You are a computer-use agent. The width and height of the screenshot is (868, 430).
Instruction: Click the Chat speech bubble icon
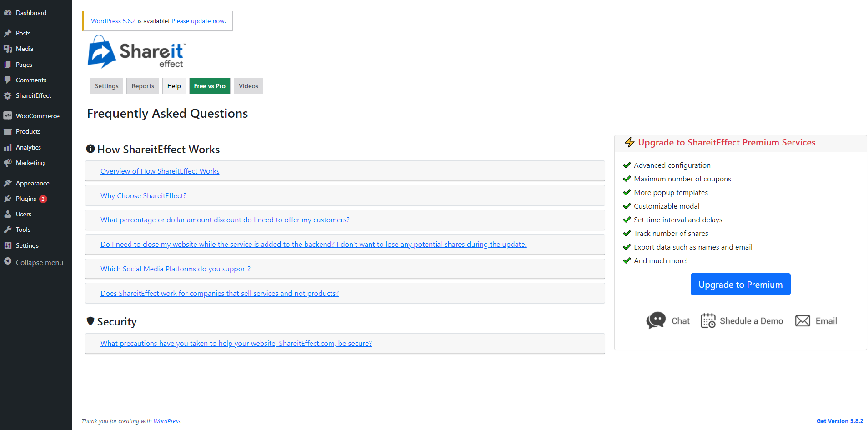(656, 320)
